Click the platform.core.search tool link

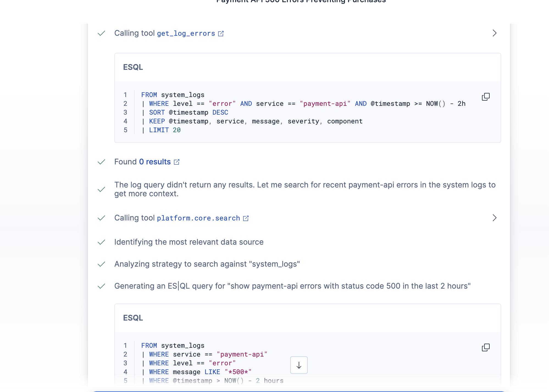(198, 218)
